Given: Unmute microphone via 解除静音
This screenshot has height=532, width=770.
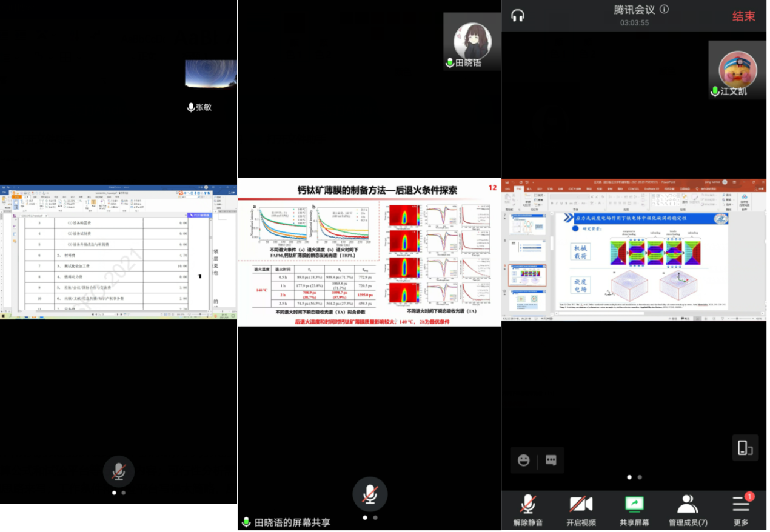Looking at the screenshot, I should (x=529, y=510).
